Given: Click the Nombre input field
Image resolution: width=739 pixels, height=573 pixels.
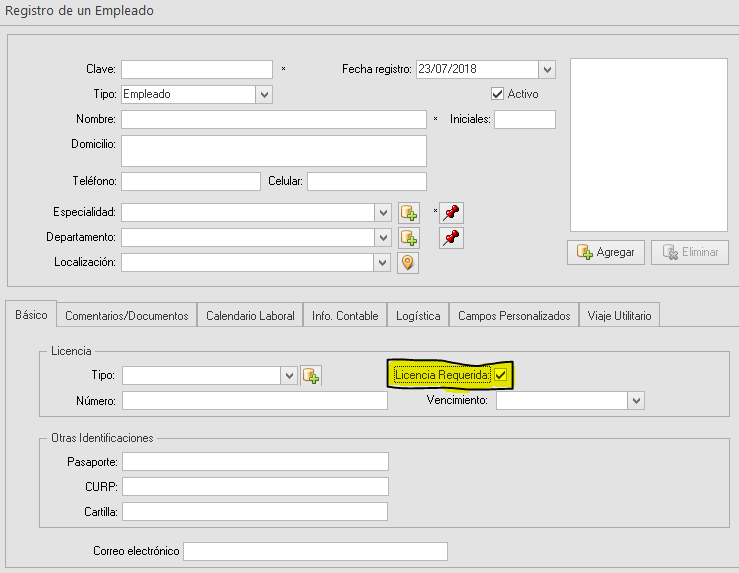Looking at the screenshot, I should [x=274, y=119].
